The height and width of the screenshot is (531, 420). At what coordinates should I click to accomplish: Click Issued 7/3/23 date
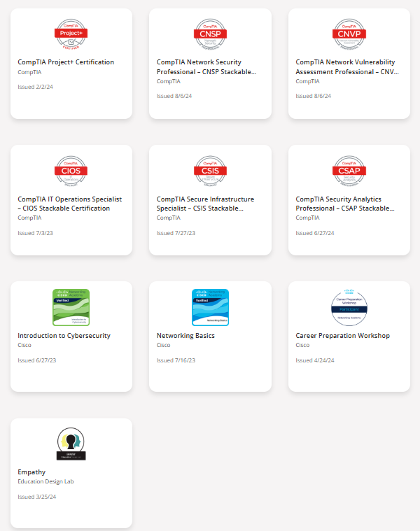point(35,233)
